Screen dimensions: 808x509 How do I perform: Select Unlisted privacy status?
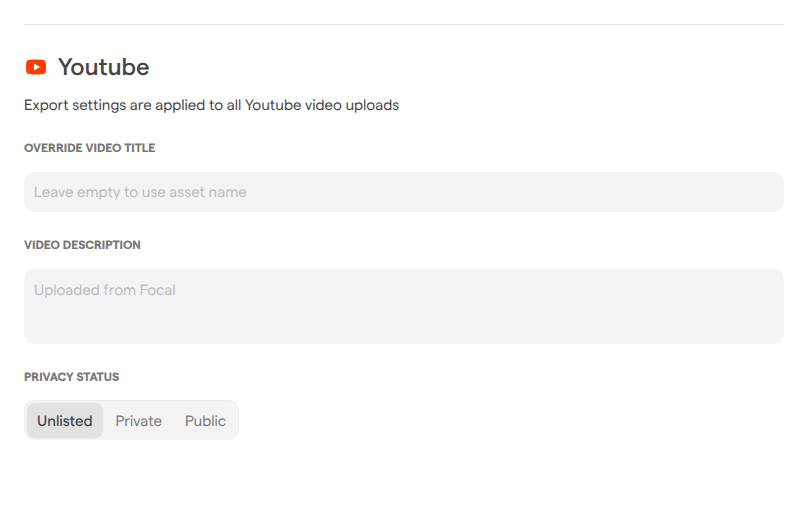(x=65, y=421)
